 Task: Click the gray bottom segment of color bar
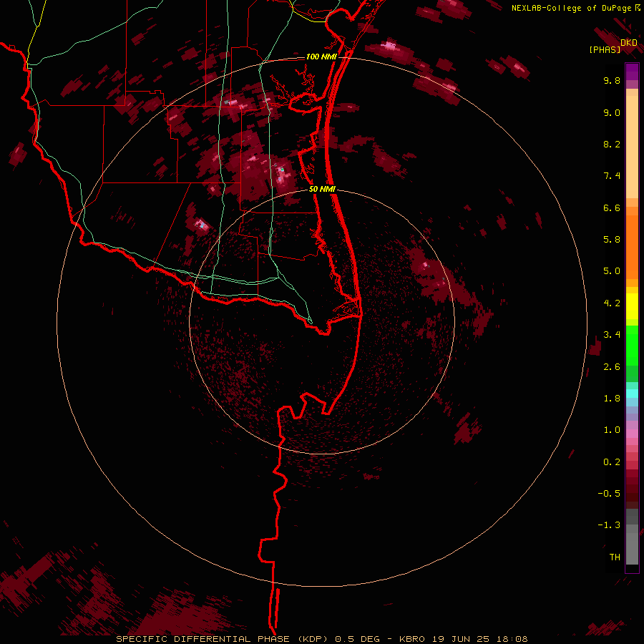(632, 548)
